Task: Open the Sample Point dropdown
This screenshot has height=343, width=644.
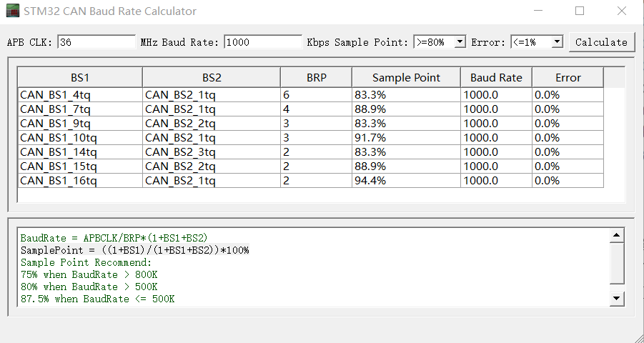Action: tap(440, 42)
